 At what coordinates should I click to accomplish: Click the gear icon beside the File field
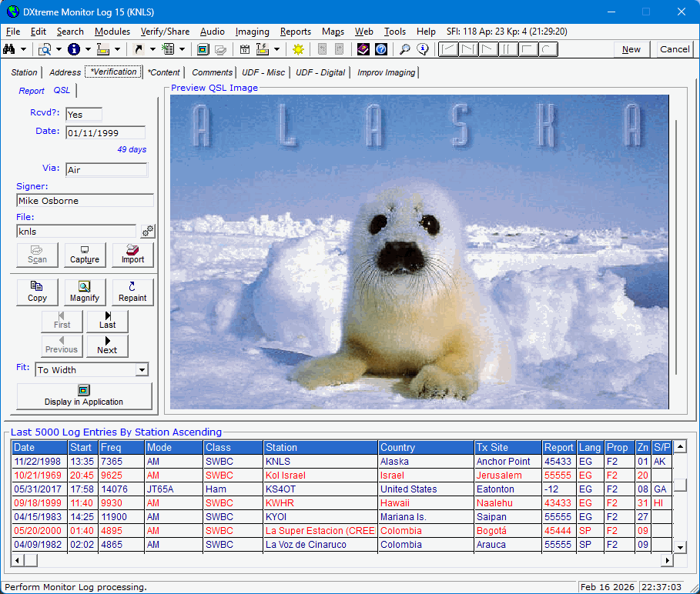click(148, 231)
